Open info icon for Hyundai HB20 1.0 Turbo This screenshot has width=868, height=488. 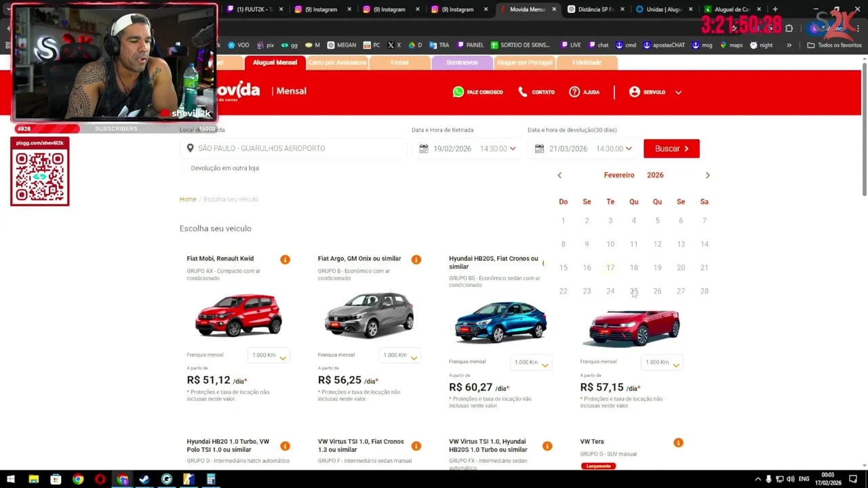click(285, 446)
